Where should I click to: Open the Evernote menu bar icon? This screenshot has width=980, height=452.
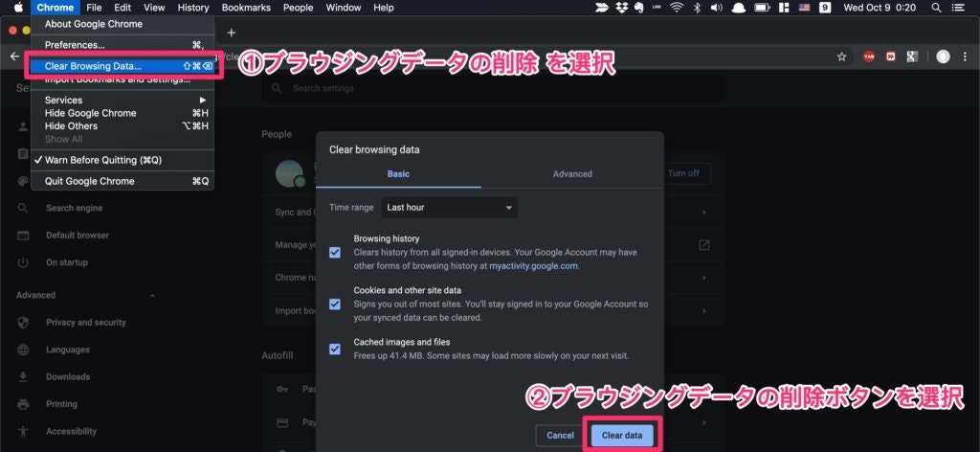point(638,8)
